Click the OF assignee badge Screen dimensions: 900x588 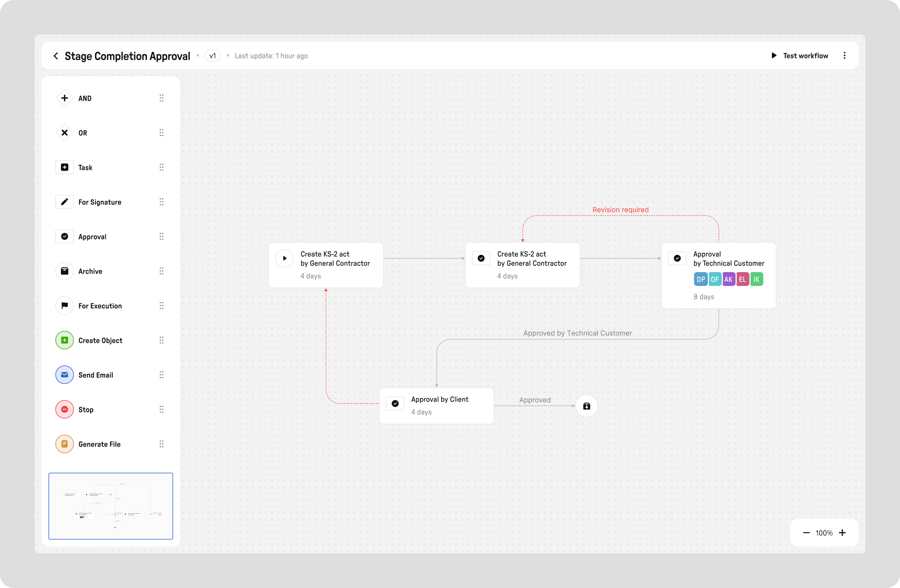click(715, 279)
